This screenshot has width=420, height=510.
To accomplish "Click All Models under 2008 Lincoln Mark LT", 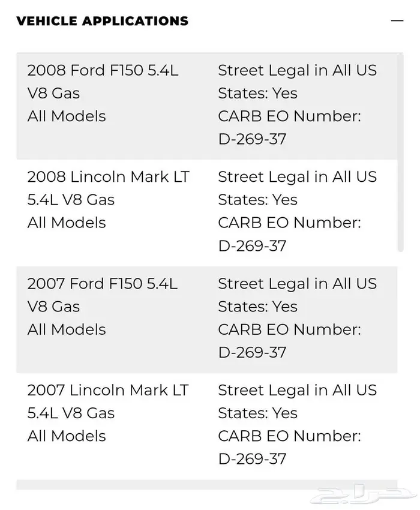I will 66,223.
